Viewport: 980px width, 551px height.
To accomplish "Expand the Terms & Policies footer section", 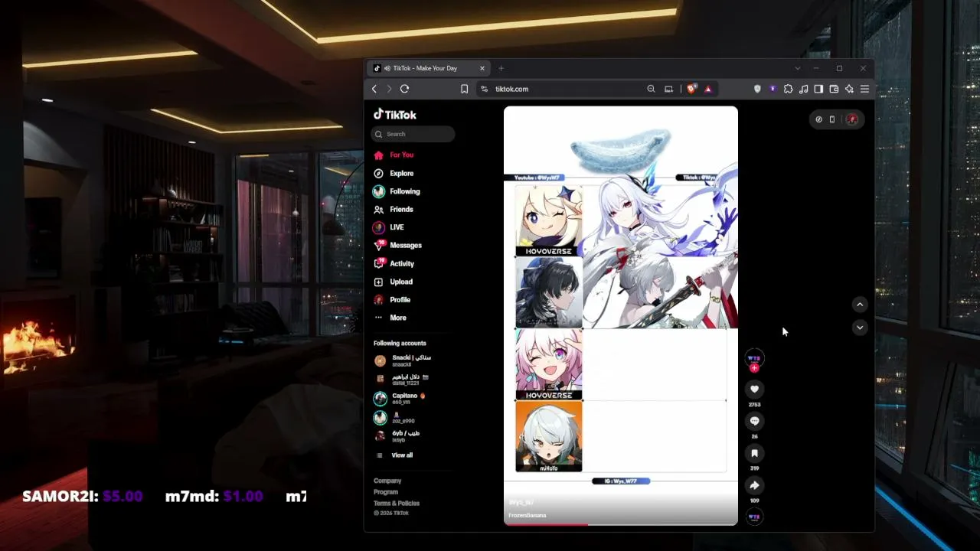I will (x=397, y=504).
